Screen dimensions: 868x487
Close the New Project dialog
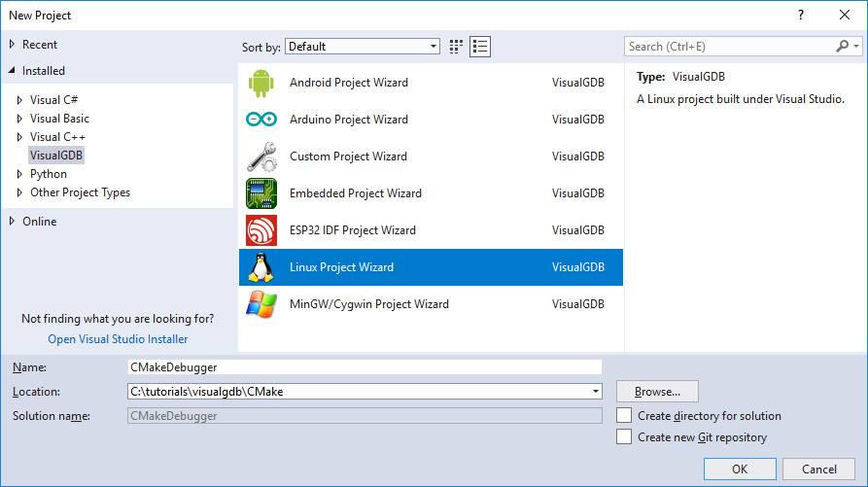(845, 15)
